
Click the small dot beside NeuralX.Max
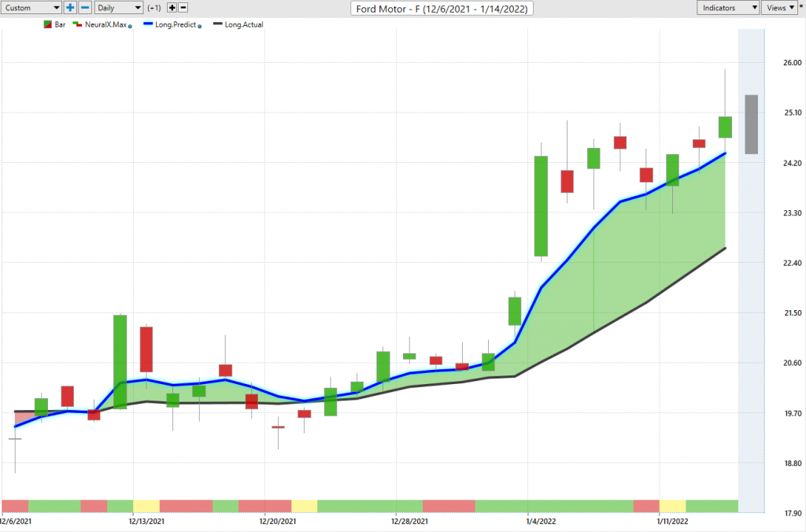click(130, 26)
